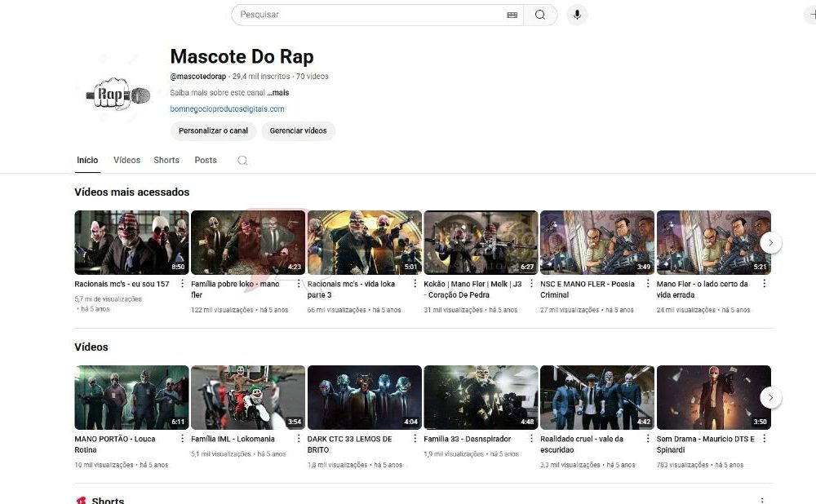Open options menu for Família pobre loko video
This screenshot has width=816, height=504.
coord(299,284)
